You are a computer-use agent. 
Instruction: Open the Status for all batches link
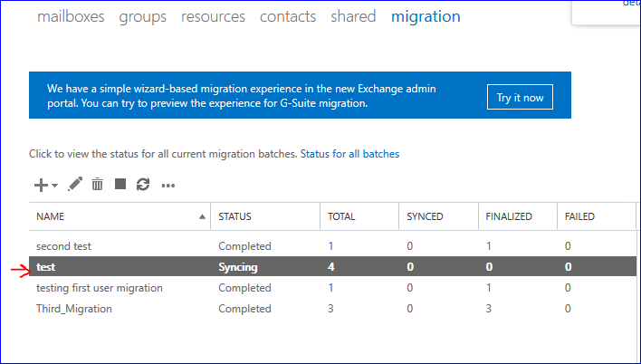349,154
